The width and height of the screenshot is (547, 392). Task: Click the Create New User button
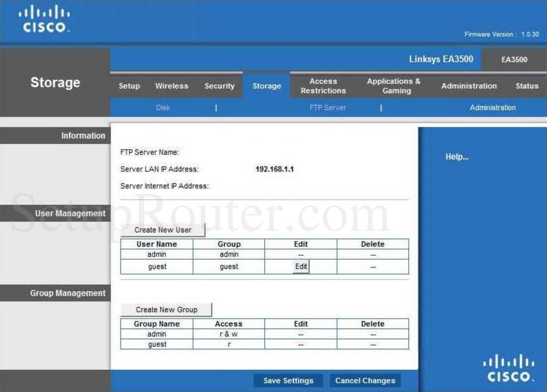pos(163,230)
